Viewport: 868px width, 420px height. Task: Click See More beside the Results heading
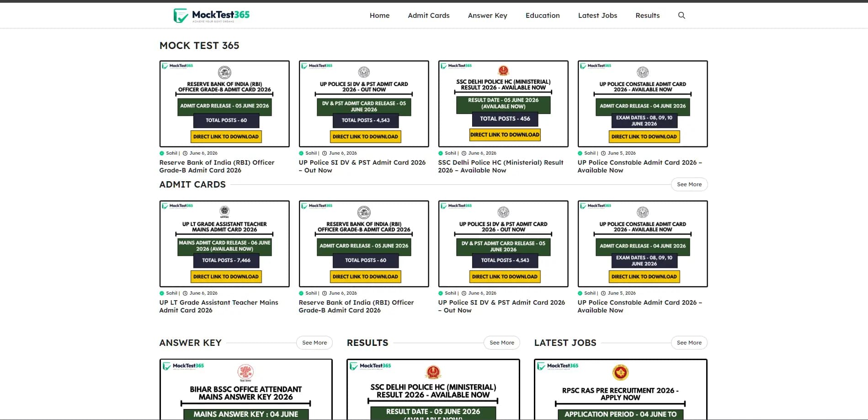502,343
